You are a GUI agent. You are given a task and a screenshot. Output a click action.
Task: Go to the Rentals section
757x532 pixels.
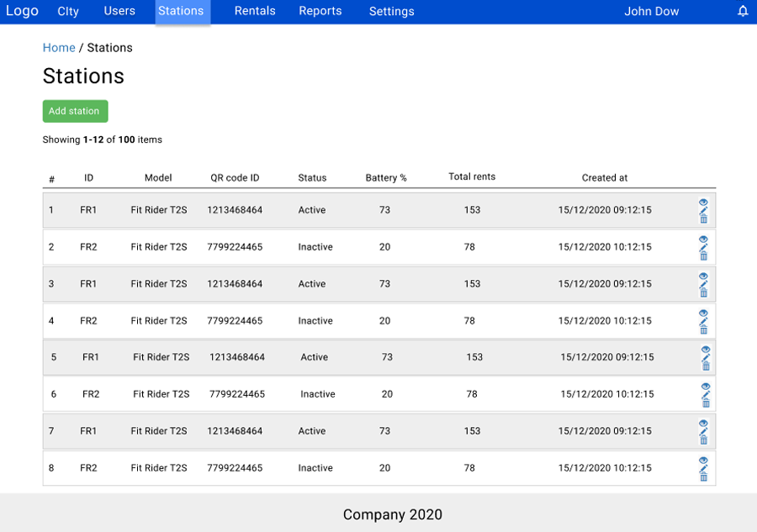[255, 11]
